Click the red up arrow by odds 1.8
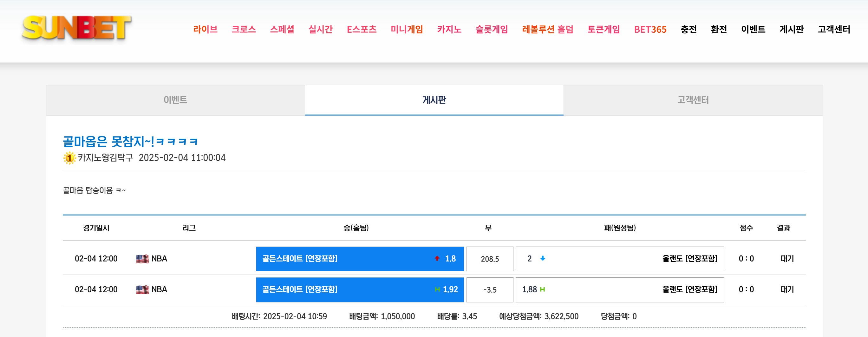 coord(437,259)
